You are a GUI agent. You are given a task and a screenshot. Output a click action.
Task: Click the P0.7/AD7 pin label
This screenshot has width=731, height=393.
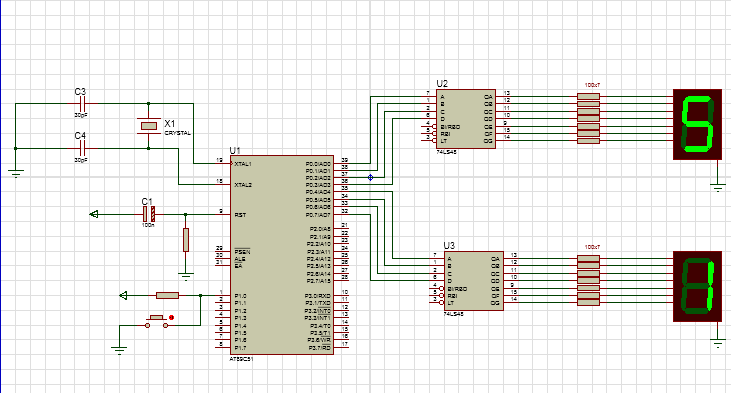318,215
